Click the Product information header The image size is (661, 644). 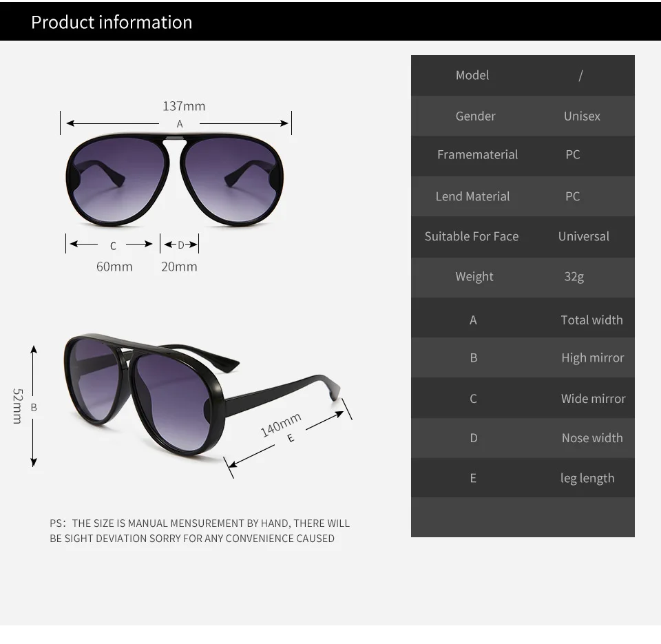tap(112, 22)
